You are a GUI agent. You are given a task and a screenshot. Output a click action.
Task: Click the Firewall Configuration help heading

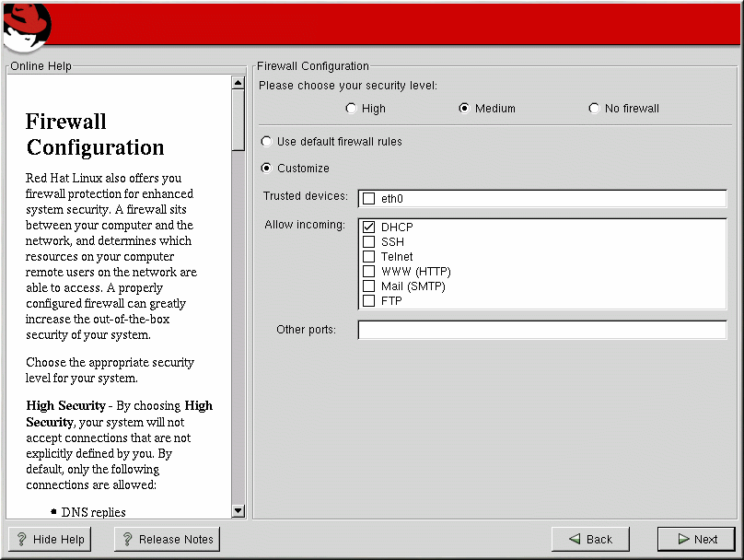(x=95, y=134)
